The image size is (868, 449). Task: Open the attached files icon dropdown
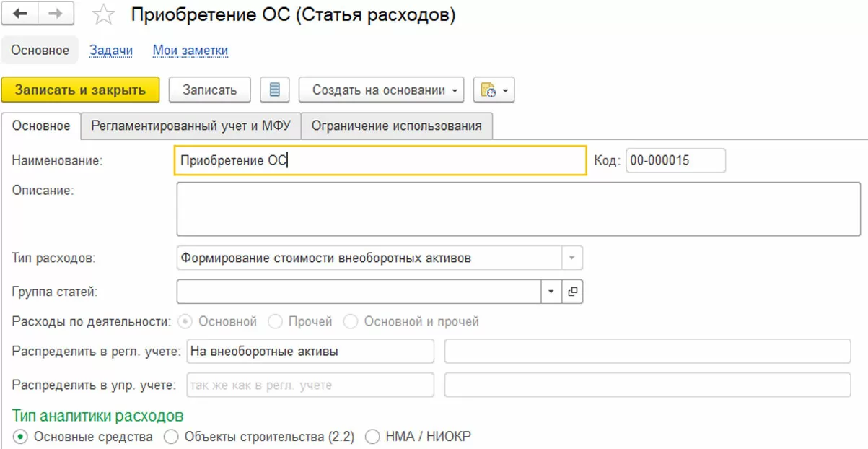coord(494,90)
